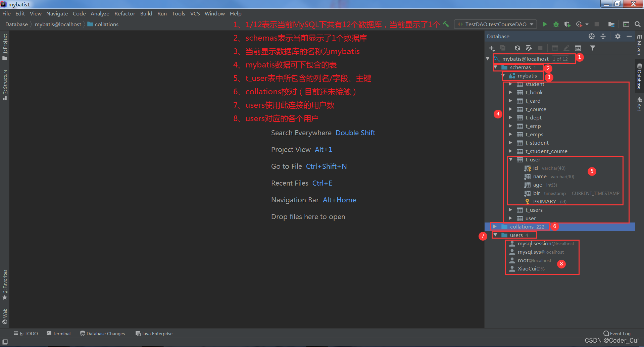
Task: Open Data Source Properties wrench icon
Action: (x=529, y=48)
